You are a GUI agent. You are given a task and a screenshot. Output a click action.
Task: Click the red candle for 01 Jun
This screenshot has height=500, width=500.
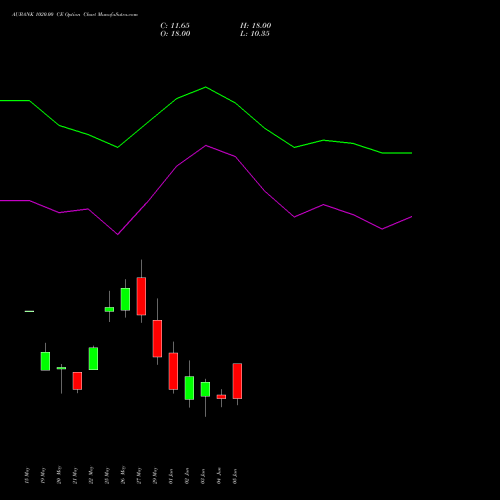point(173,371)
